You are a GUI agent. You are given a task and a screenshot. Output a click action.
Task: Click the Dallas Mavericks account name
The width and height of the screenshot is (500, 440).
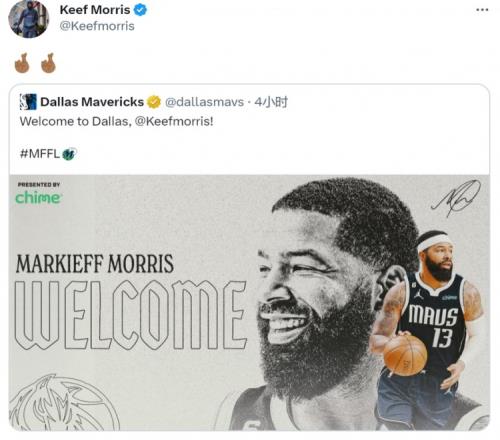click(92, 102)
